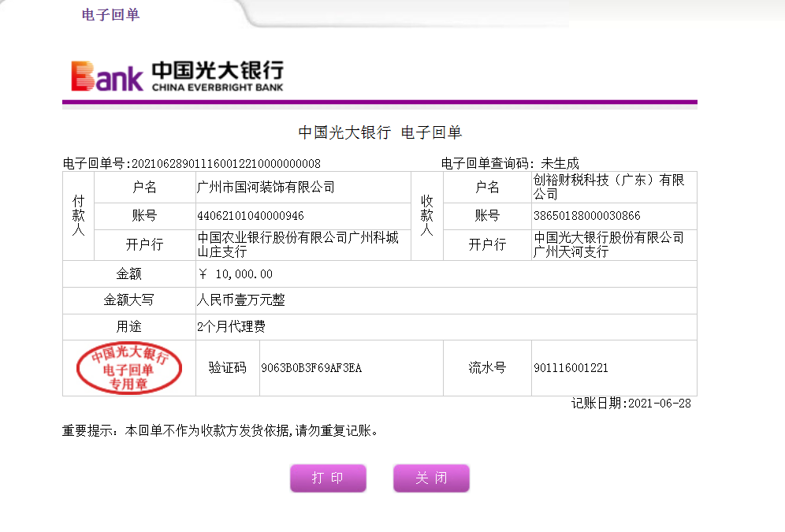785x532 pixels.
Task: Click the 用途 label
Action: tap(128, 327)
